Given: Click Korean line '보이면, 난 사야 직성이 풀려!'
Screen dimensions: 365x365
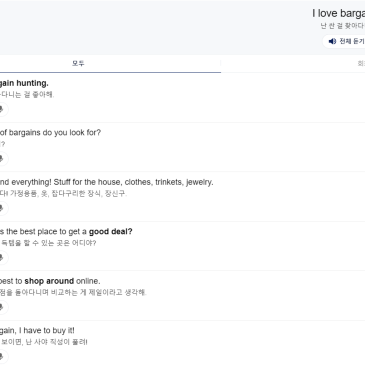Looking at the screenshot, I should point(44,342).
